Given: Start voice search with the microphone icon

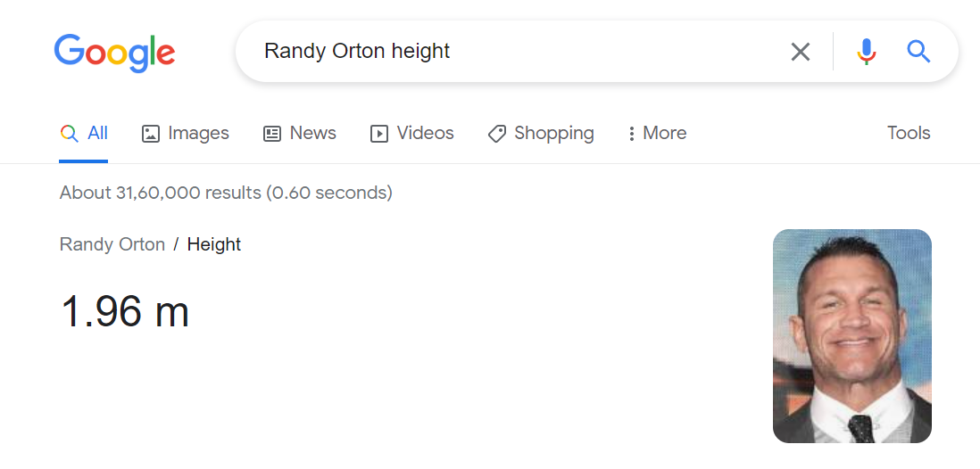Looking at the screenshot, I should (867, 52).
